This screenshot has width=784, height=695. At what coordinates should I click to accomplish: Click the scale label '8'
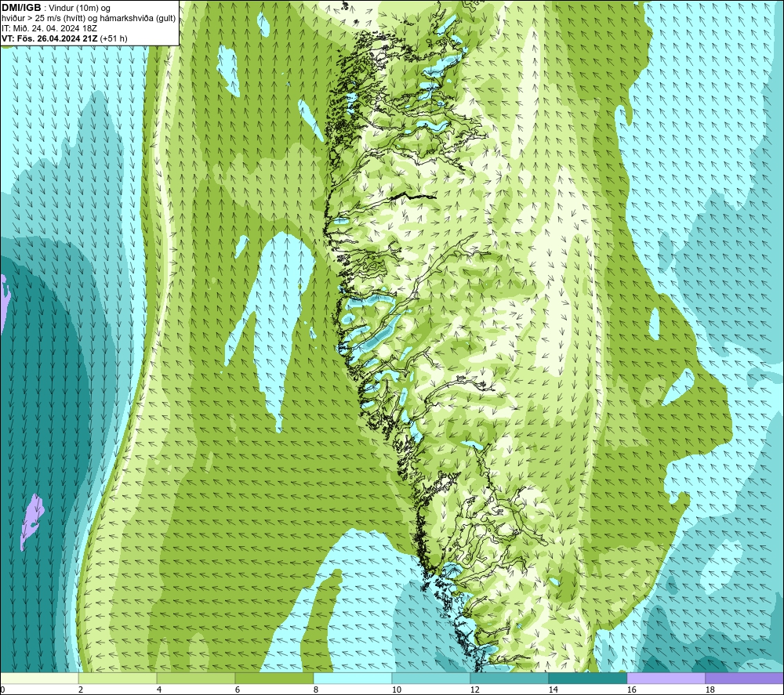pos(315,690)
